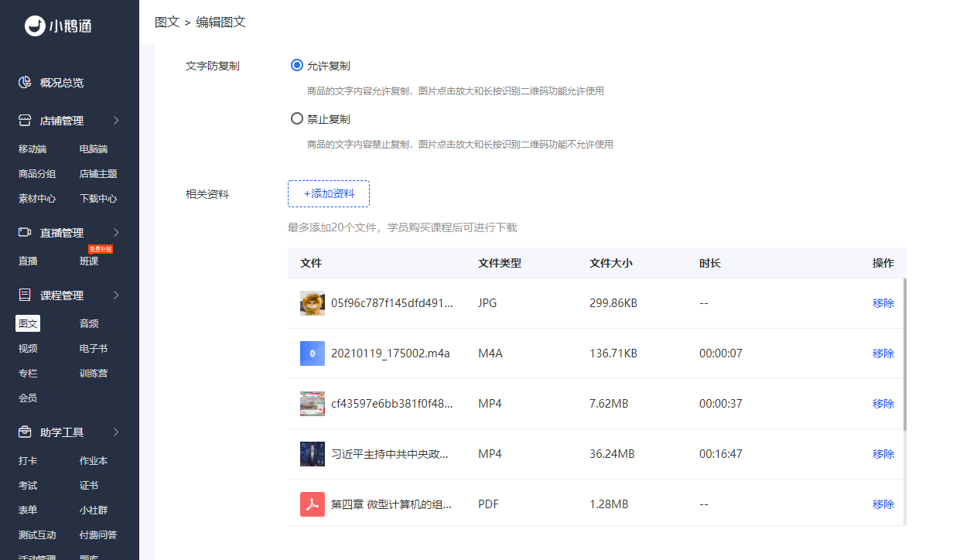977x560 pixels.
Task: Click the 助学工具 toolbox icon
Action: coord(25,432)
